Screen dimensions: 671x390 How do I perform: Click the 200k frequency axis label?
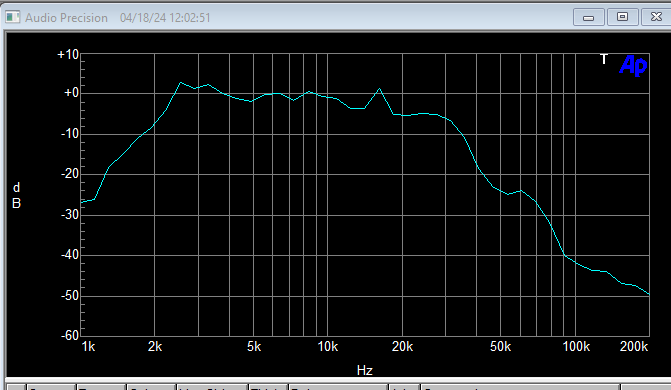point(634,347)
